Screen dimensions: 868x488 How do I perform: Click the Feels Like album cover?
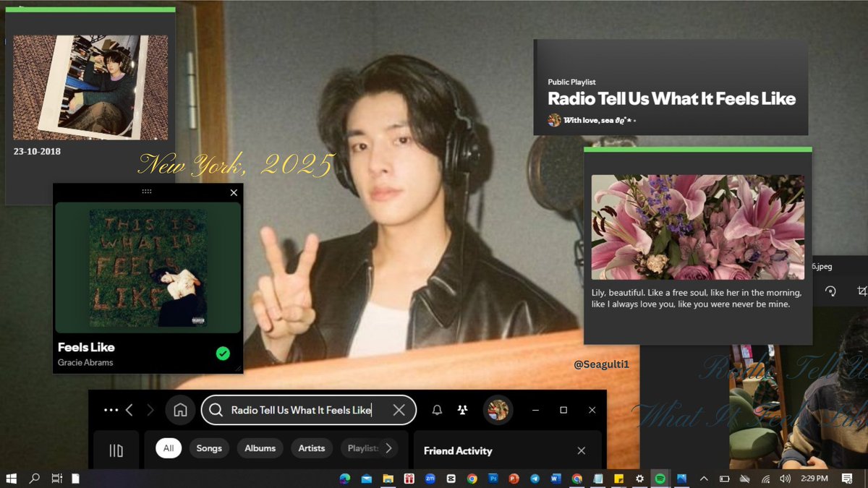pos(148,268)
